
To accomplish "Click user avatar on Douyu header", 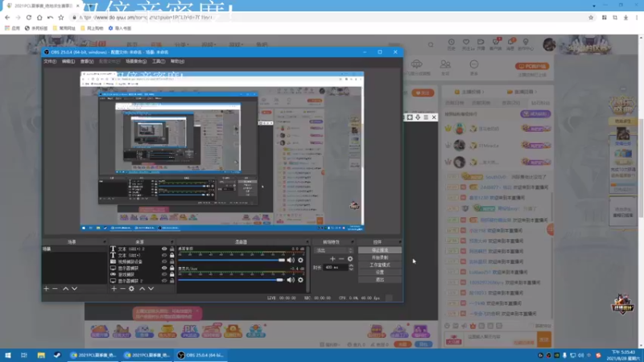I will (x=549, y=44).
